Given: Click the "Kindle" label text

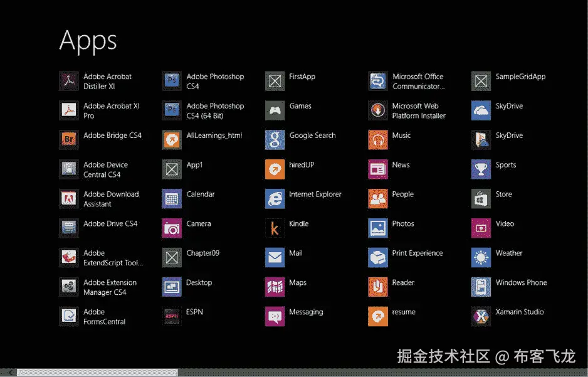Looking at the screenshot, I should coord(299,223).
